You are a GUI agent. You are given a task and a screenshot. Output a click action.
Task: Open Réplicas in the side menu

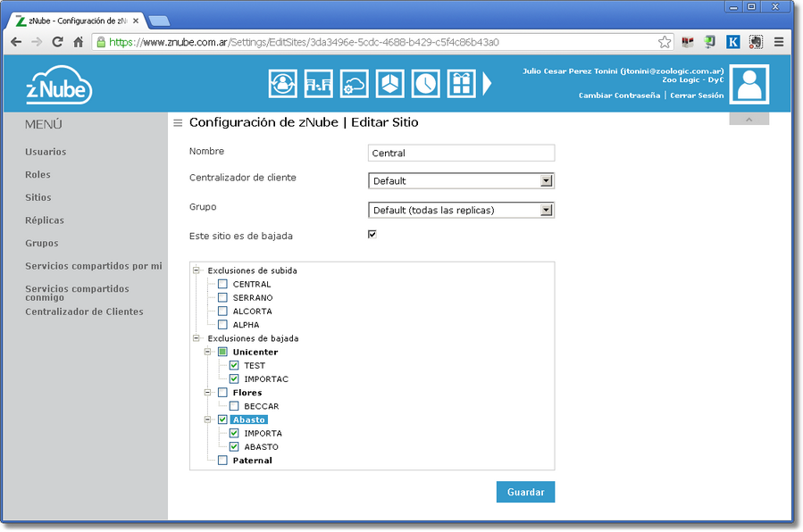pyautogui.click(x=45, y=220)
